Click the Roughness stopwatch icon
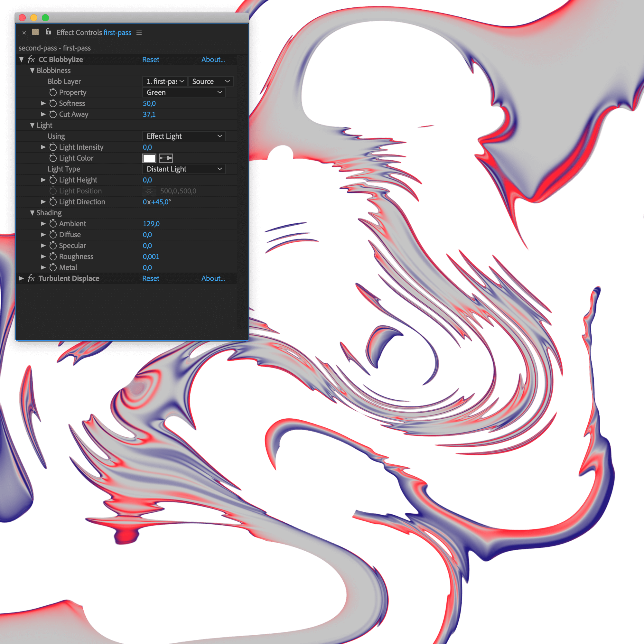 point(53,256)
